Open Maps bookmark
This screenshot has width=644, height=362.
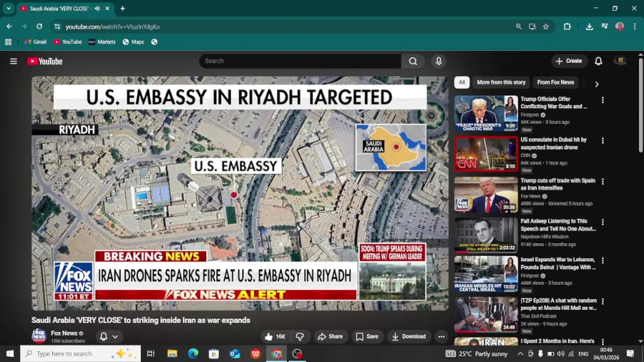tap(133, 42)
